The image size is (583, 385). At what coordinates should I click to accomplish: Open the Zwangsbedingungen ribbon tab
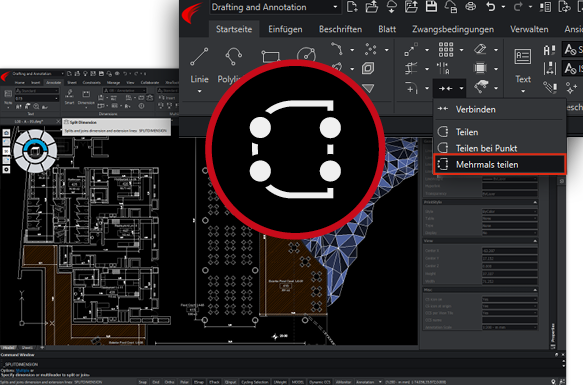[x=453, y=29]
